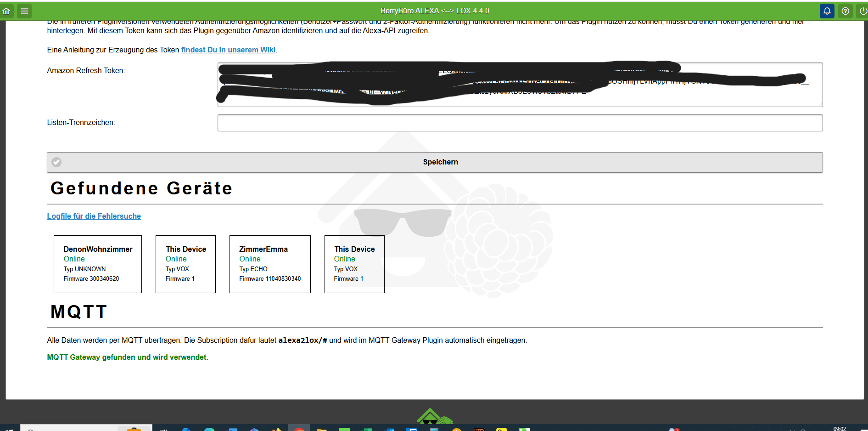Click 'Firmware 11040830340' text

[x=270, y=279]
